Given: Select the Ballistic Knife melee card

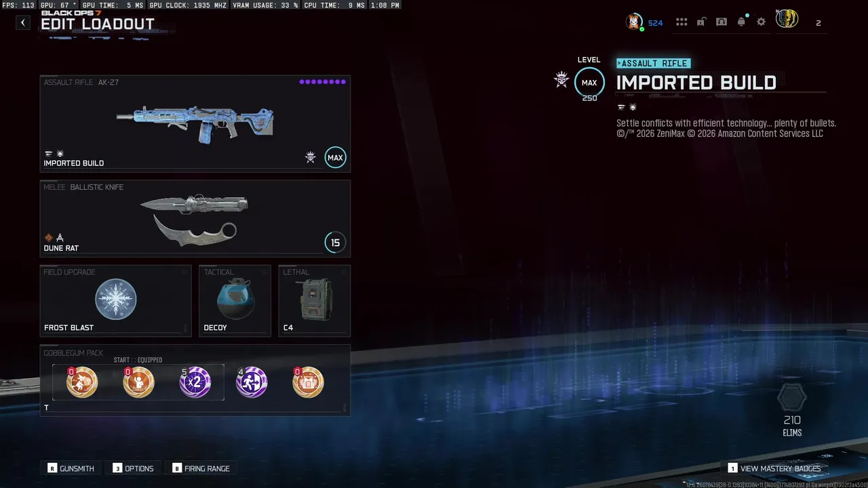Looking at the screenshot, I should click(x=195, y=218).
